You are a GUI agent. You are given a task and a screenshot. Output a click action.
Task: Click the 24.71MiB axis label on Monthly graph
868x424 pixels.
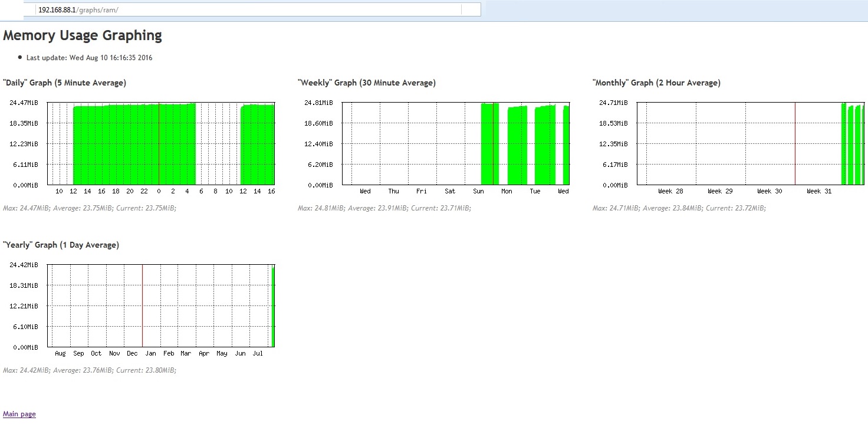tap(613, 103)
